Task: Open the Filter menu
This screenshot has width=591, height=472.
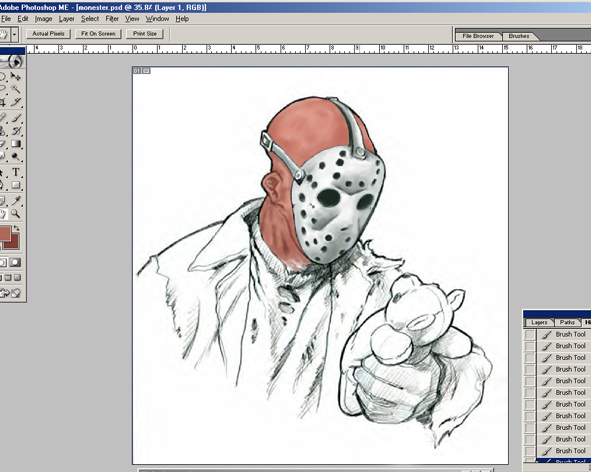Action: (112, 18)
